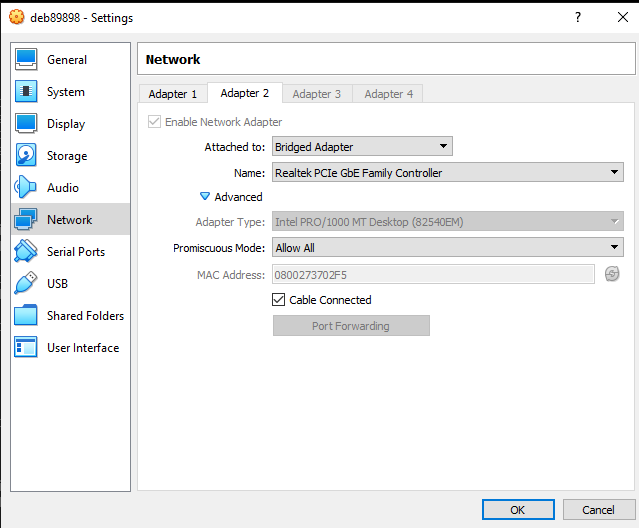
Task: Open the Adapter Type dropdown
Action: point(448,222)
